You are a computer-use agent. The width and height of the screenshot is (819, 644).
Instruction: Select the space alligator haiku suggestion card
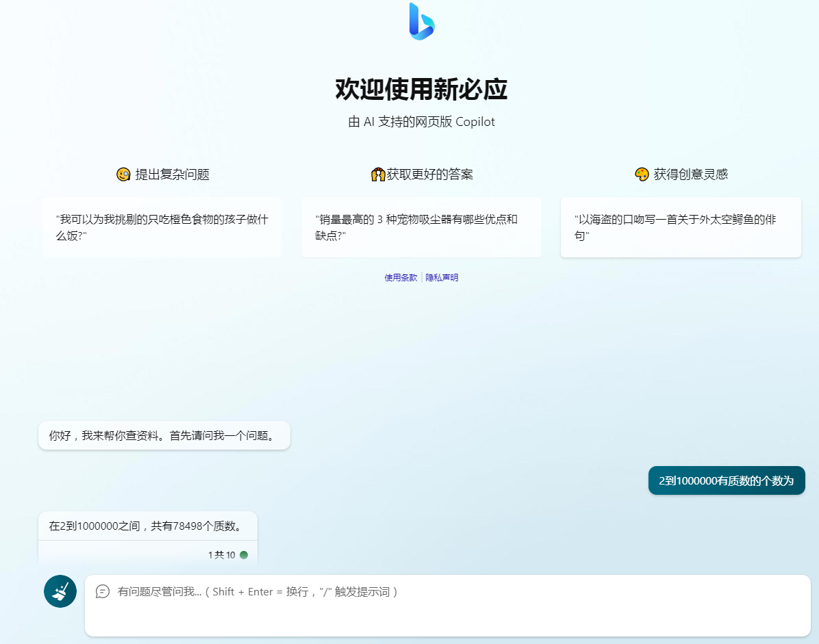(x=681, y=227)
